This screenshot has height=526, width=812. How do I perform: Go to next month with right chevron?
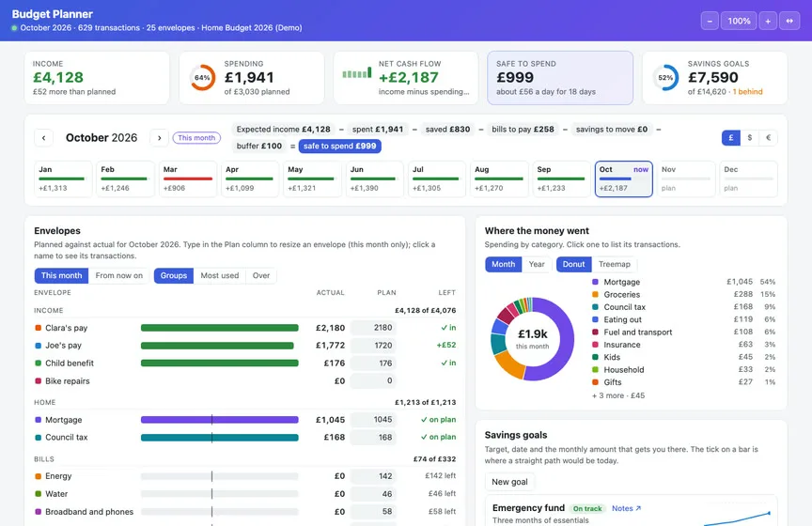(159, 138)
